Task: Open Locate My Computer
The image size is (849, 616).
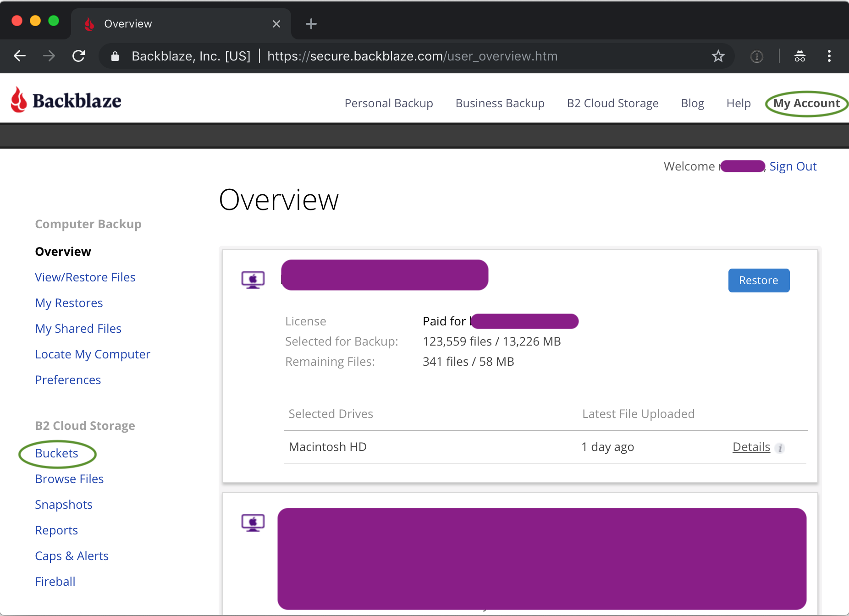Action: click(x=93, y=354)
